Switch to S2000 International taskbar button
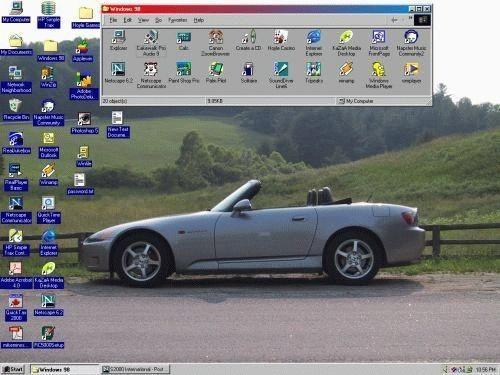Screen dimensions: 500x375 pyautogui.click(x=135, y=369)
